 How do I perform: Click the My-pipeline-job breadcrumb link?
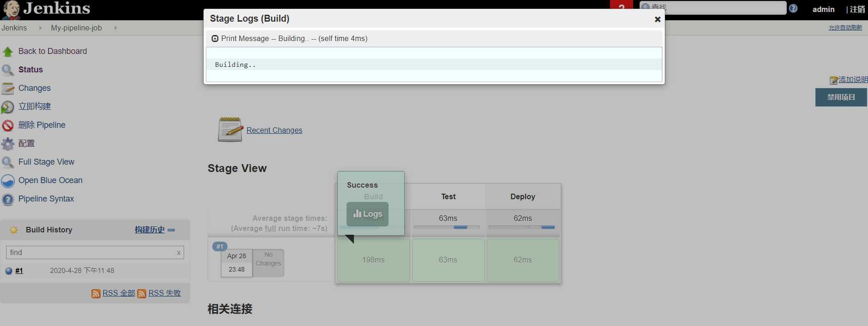coord(76,28)
